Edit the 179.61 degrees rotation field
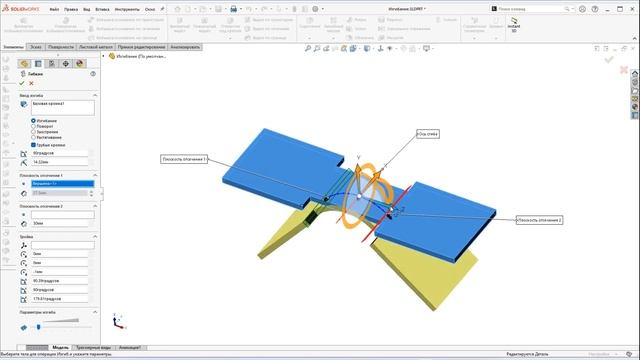The width and height of the screenshot is (640, 360). click(x=60, y=299)
